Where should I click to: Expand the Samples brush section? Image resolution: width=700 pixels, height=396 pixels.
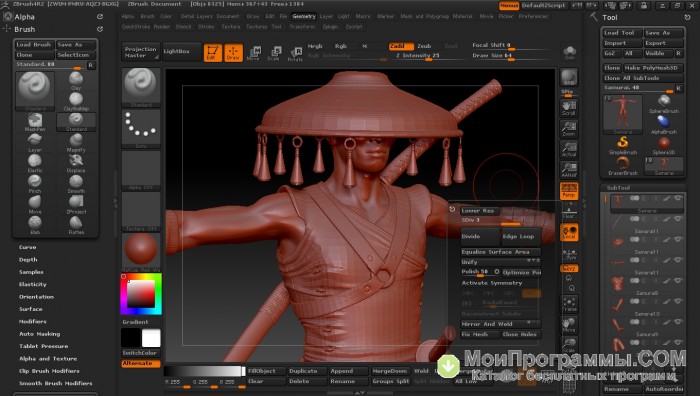(31, 272)
